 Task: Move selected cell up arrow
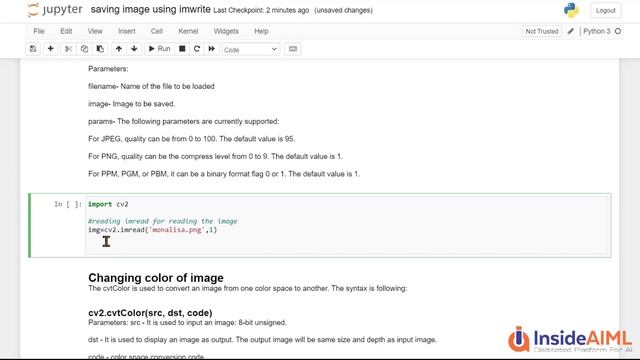coord(119,49)
